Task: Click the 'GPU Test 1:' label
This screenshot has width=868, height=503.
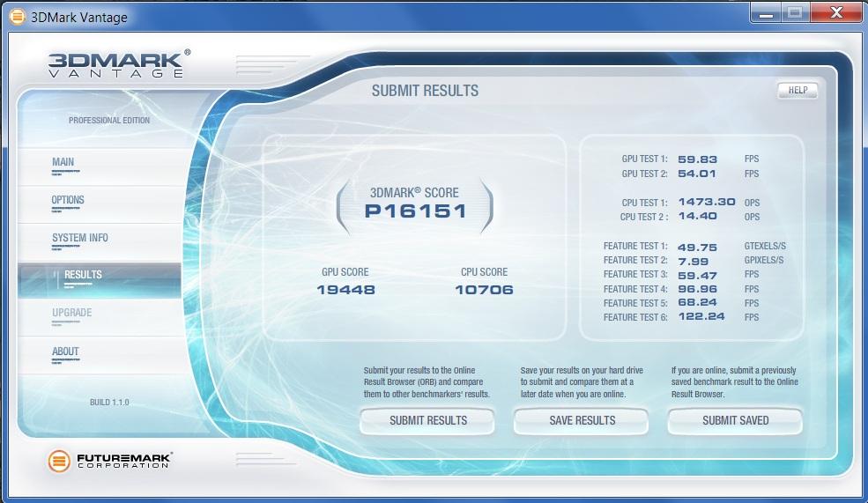Action: (644, 159)
